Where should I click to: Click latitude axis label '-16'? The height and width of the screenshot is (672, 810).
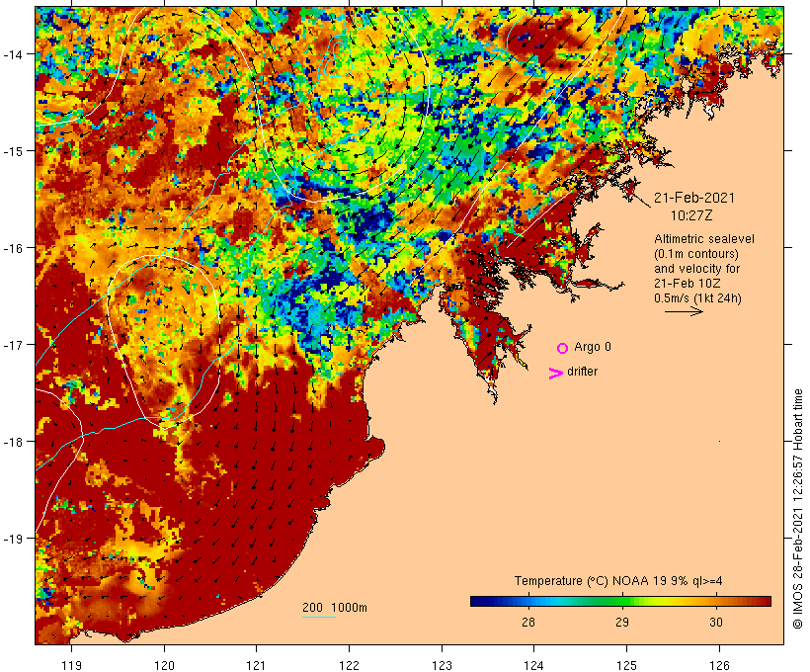pyautogui.click(x=13, y=248)
